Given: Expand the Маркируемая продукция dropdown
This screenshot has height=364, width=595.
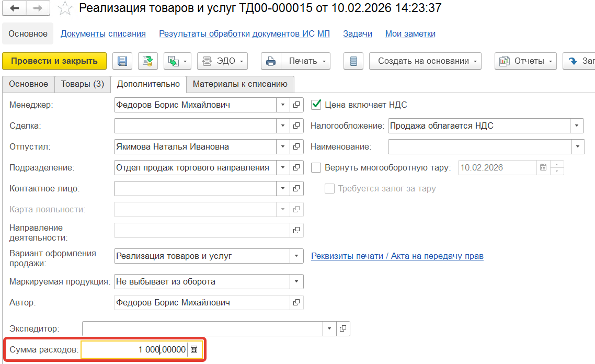Looking at the screenshot, I should (x=296, y=282).
